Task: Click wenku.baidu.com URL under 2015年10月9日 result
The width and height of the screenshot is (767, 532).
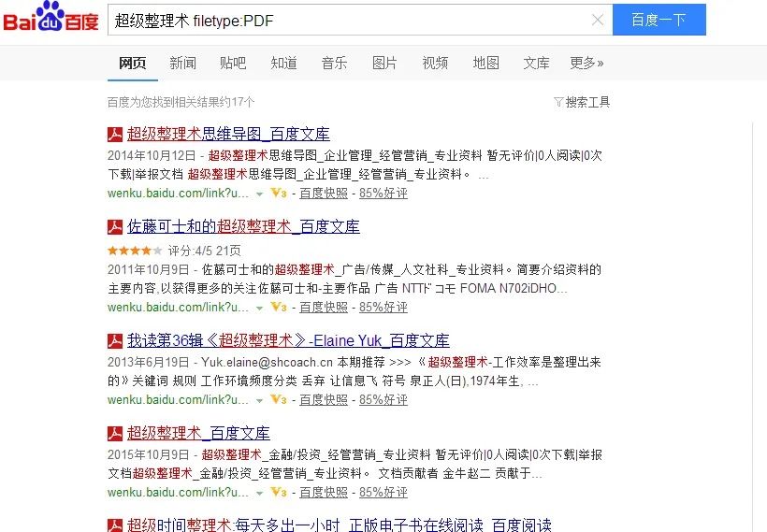Action: 178,492
